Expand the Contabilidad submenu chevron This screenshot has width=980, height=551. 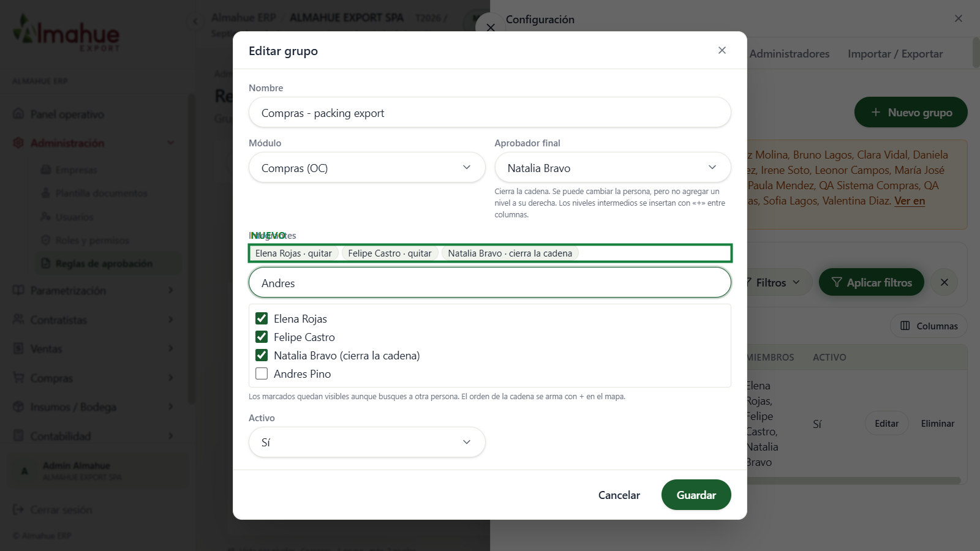[171, 436]
